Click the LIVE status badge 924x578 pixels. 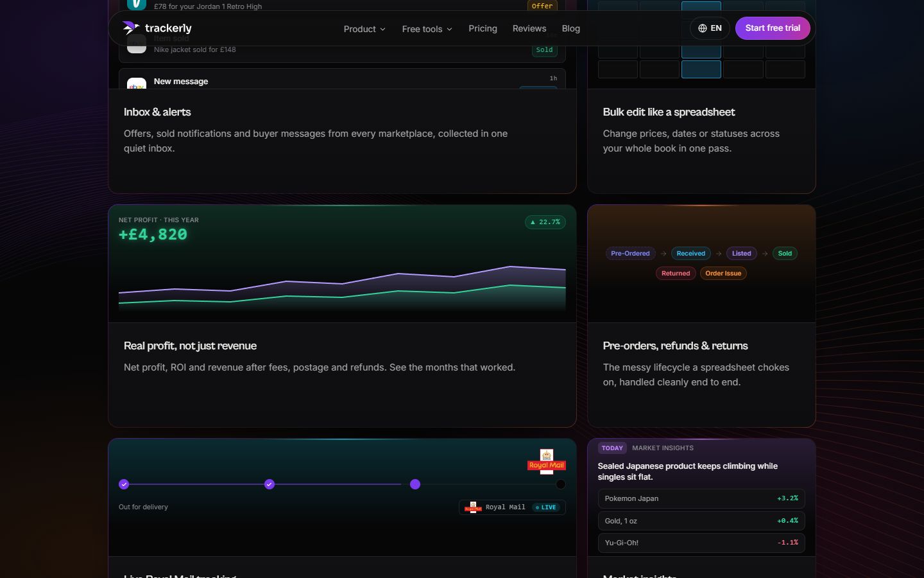(x=546, y=507)
